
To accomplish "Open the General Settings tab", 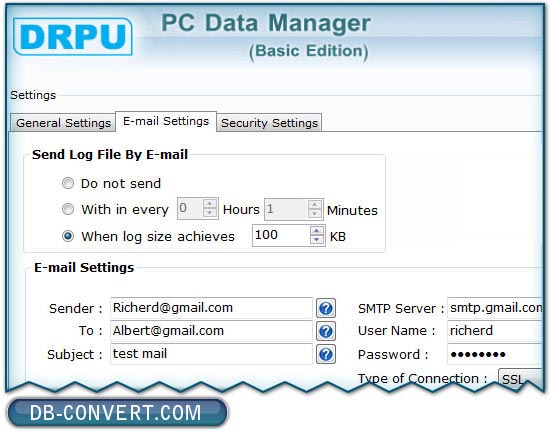I will (x=63, y=123).
